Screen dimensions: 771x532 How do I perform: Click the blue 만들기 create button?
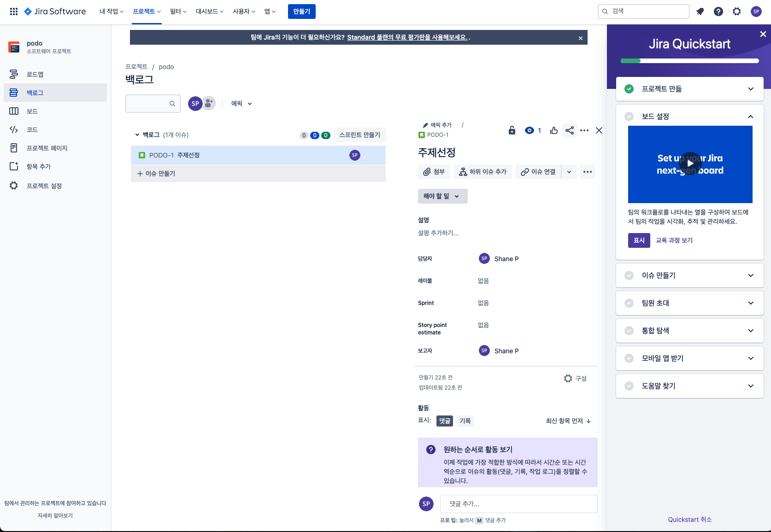coord(302,12)
